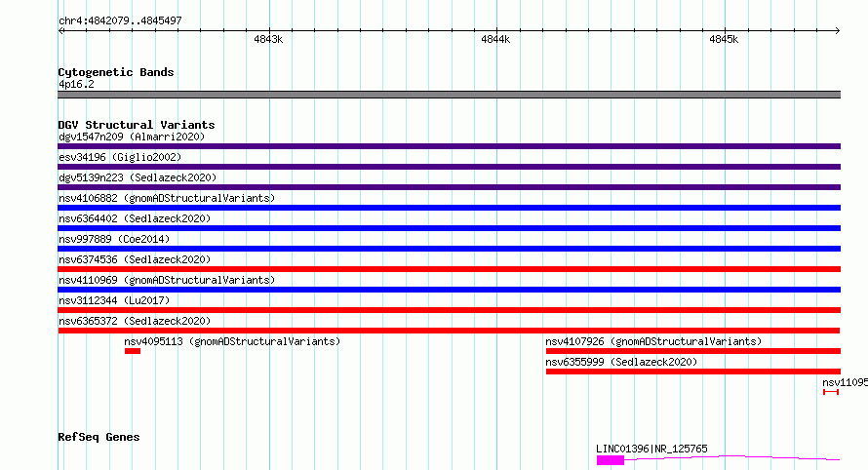Open variant dgv1547n209 (Almarri2020) label
The image size is (868, 470).
pyautogui.click(x=132, y=137)
